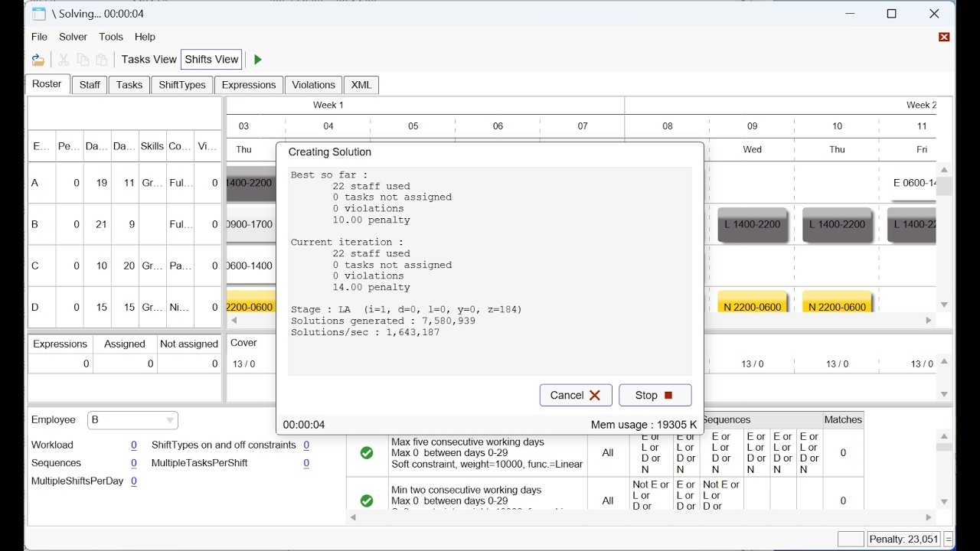Open the File menu

(x=39, y=37)
